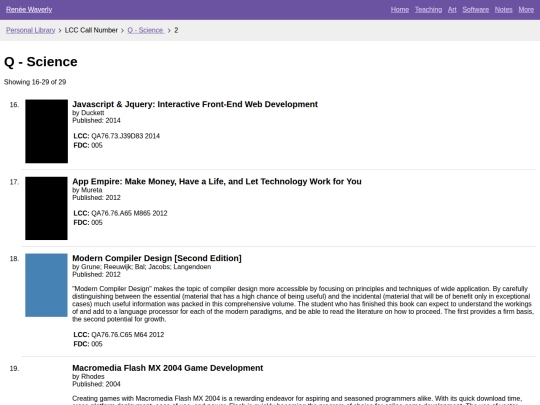Click the 'Published: 2014' text
540x405 pixels.
coord(96,121)
